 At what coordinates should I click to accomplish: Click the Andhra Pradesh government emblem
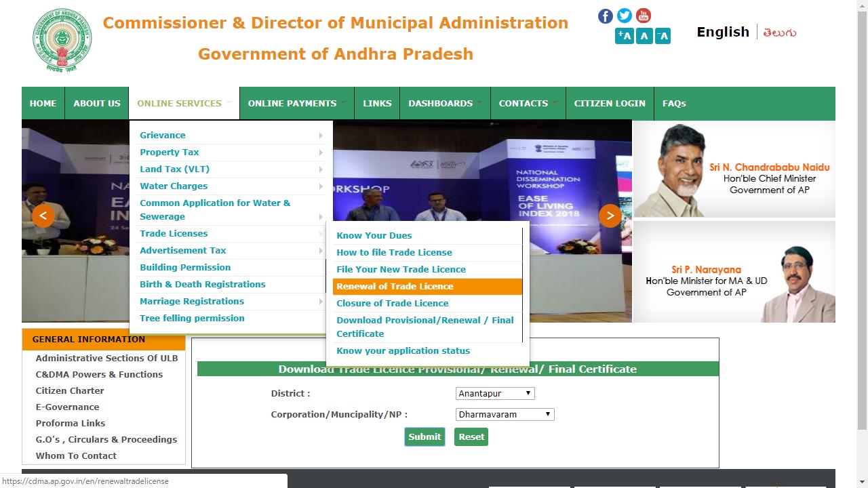click(61, 40)
